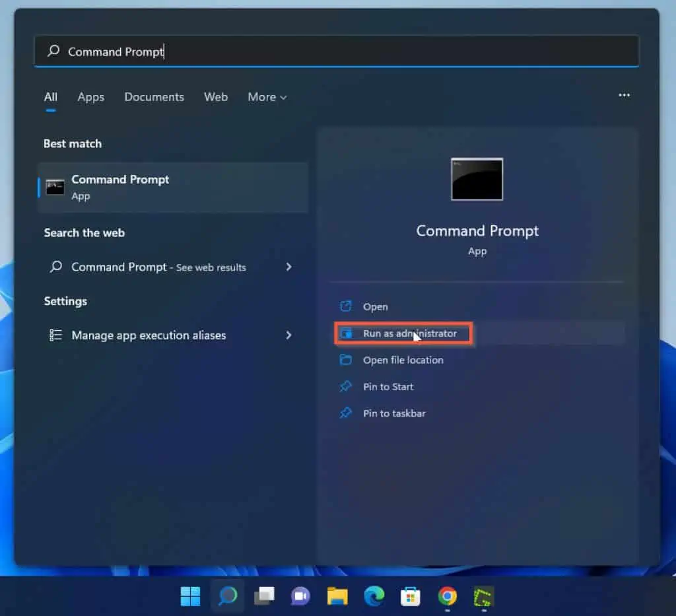Select the All search filter tab
676x616 pixels.
[50, 97]
